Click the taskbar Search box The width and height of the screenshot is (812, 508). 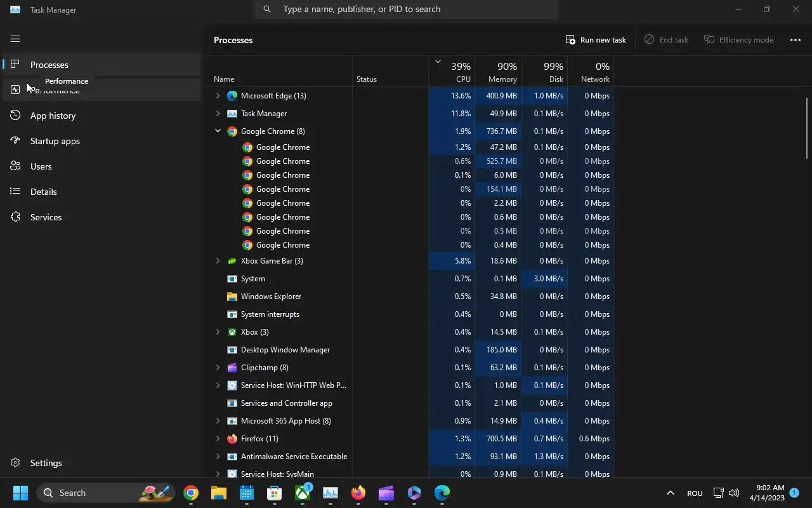[x=105, y=493]
